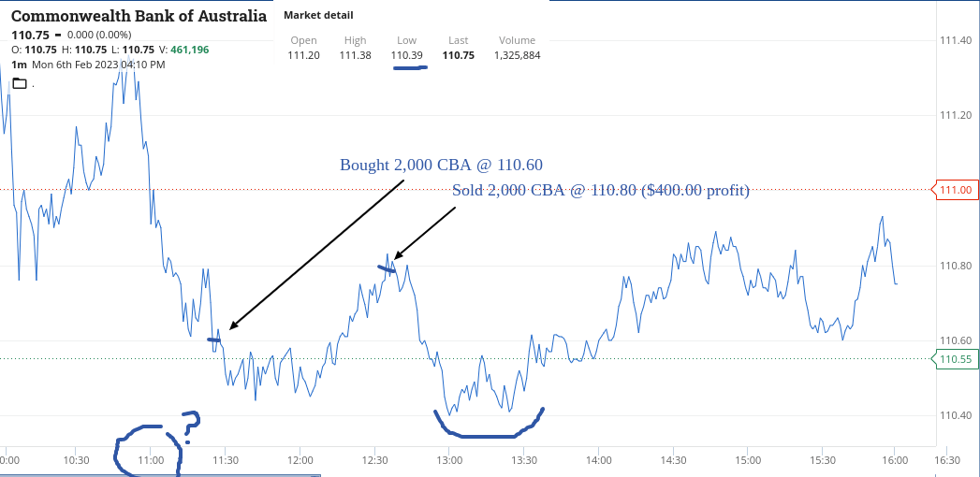Screen dimensions: 980x477
Task: Click the 15:30 time axis label
Action: [x=823, y=460]
